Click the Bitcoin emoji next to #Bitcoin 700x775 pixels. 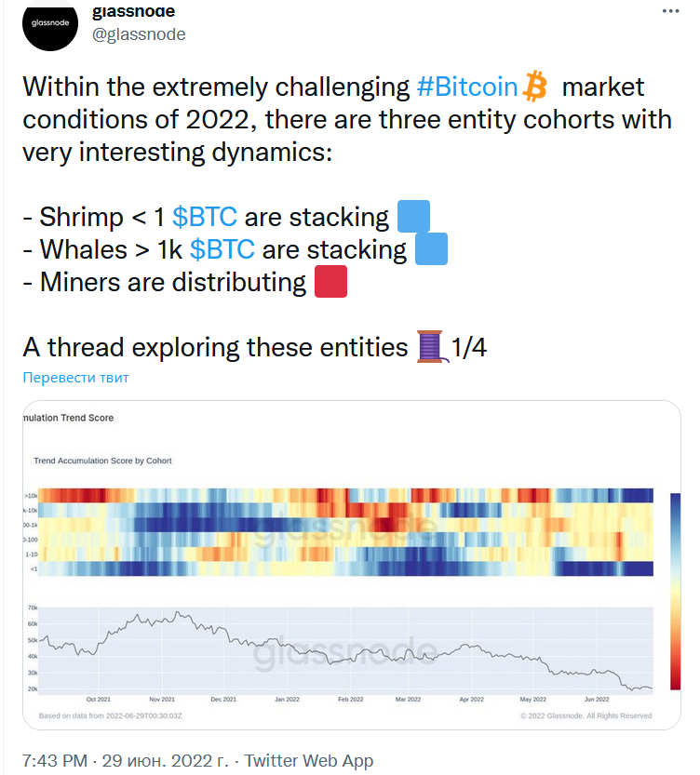click(x=535, y=87)
